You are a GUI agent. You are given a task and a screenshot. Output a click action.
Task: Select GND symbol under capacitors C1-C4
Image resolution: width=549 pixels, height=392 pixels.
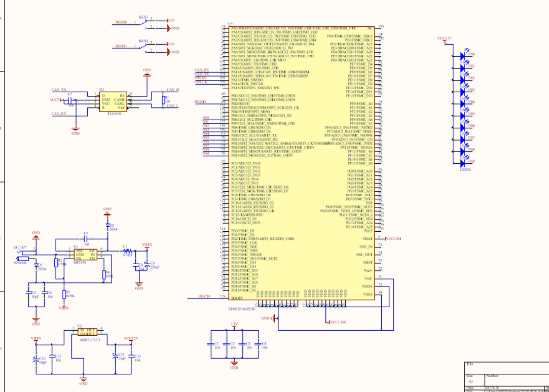pyautogui.click(x=235, y=364)
